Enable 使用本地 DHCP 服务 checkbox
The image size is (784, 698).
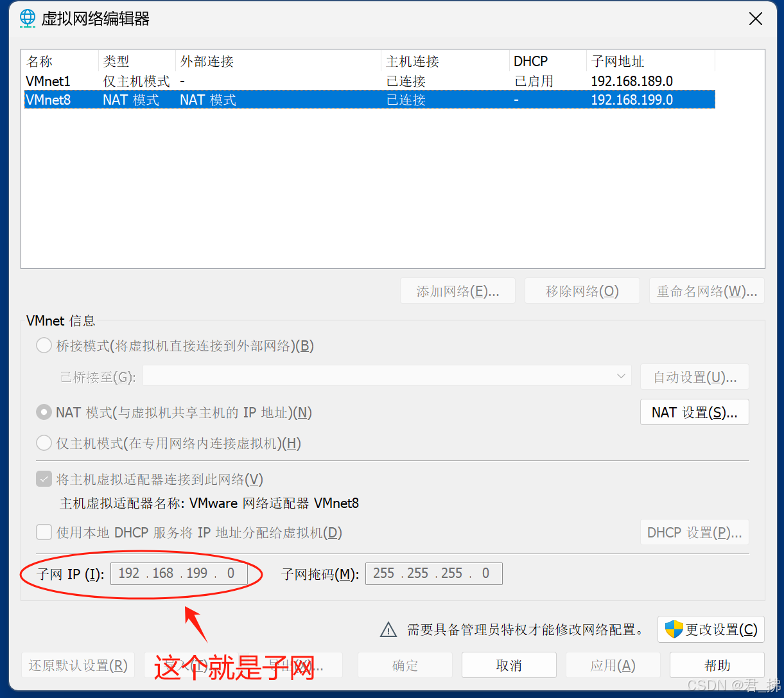pyautogui.click(x=44, y=532)
